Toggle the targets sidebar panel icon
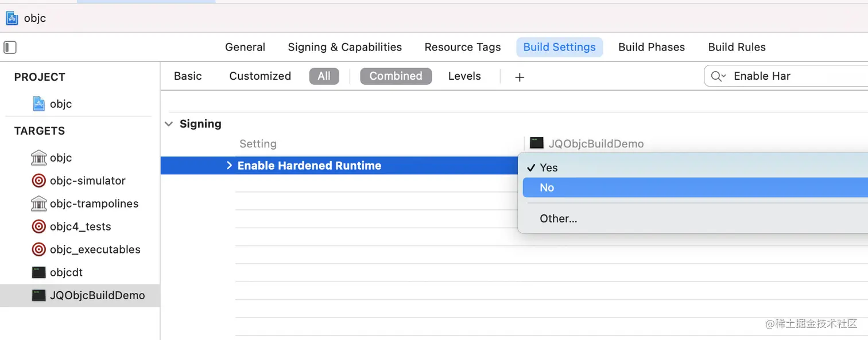This screenshot has width=868, height=340. click(10, 47)
